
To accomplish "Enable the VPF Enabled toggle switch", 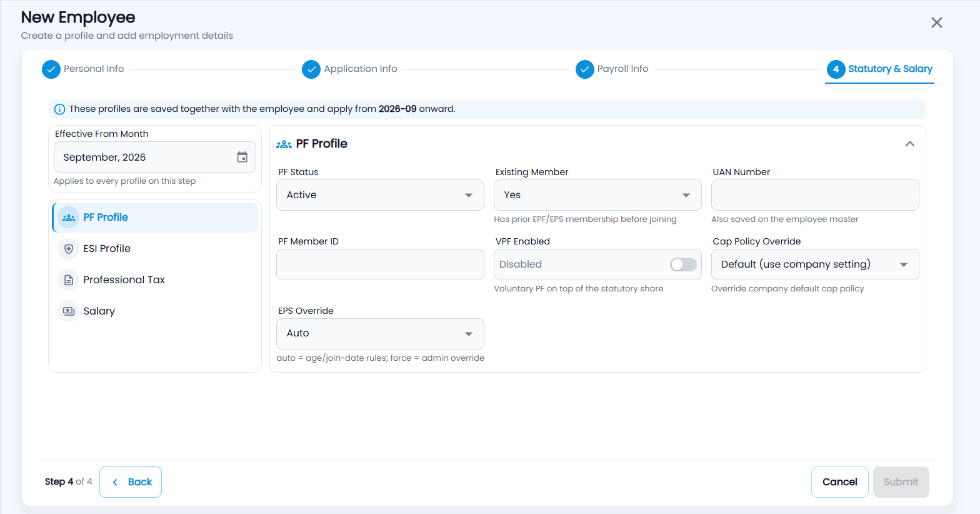I will coord(683,265).
